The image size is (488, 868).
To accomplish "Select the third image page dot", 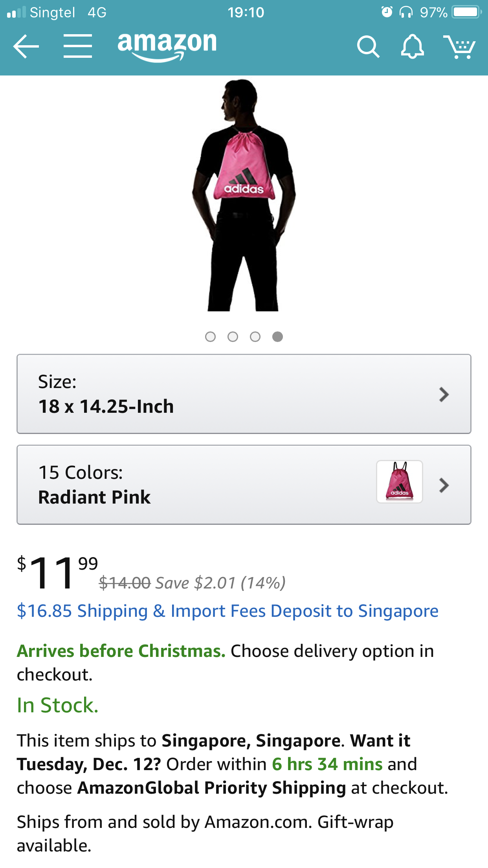I will click(255, 337).
